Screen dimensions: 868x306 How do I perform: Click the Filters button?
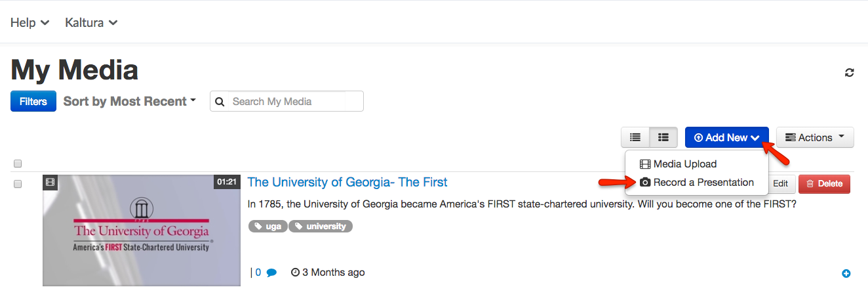33,102
